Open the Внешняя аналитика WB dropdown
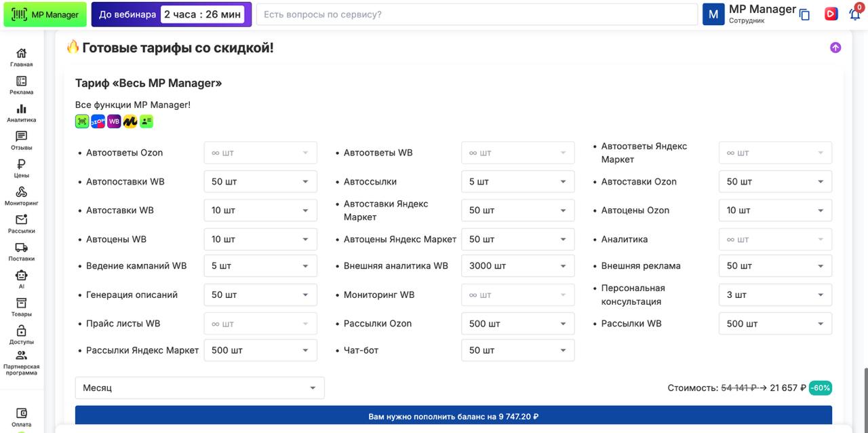Viewport: 868px width, 433px height. 517,266
